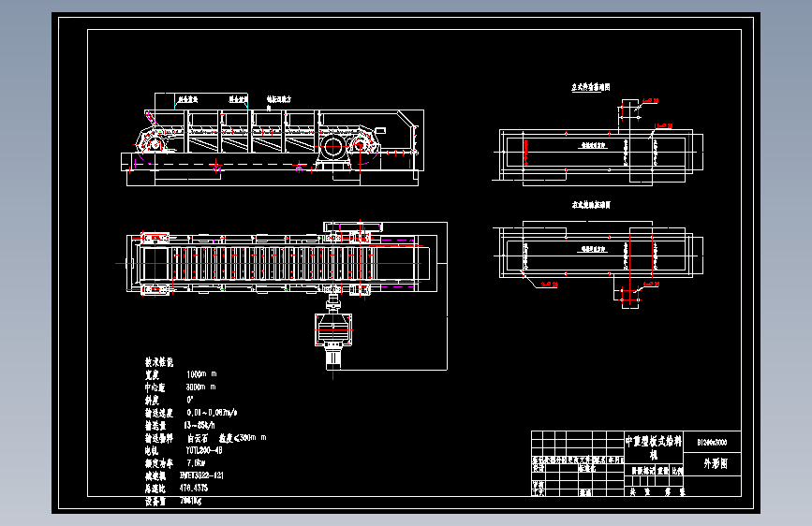Screen dimensions: 812x526
Task: Select the 白云石 material text
Action: [198, 439]
